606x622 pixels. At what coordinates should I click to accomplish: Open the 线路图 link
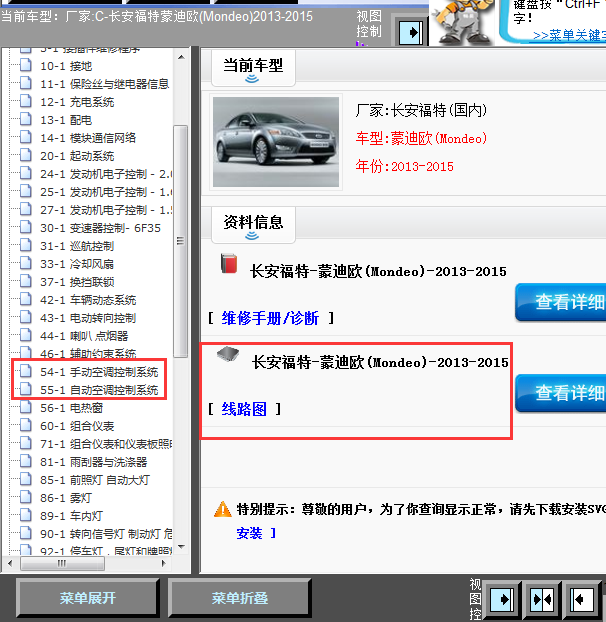244,409
